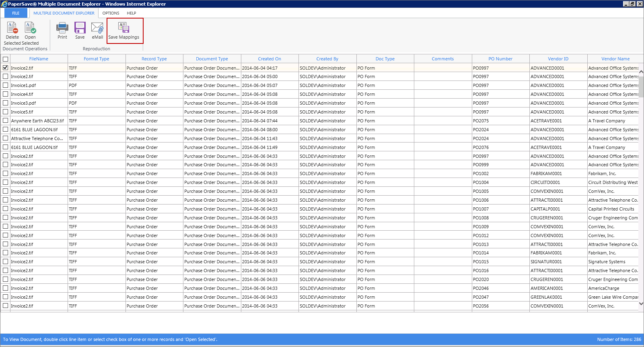Click the Internet Explorer title bar icon
Viewport: 644px width, 347px height.
4,4
